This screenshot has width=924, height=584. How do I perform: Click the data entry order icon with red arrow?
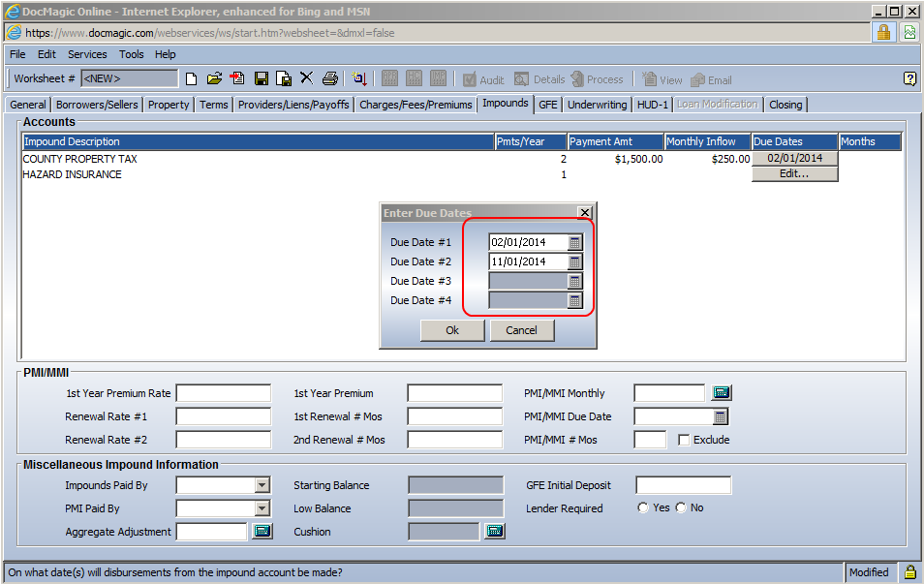click(x=359, y=78)
